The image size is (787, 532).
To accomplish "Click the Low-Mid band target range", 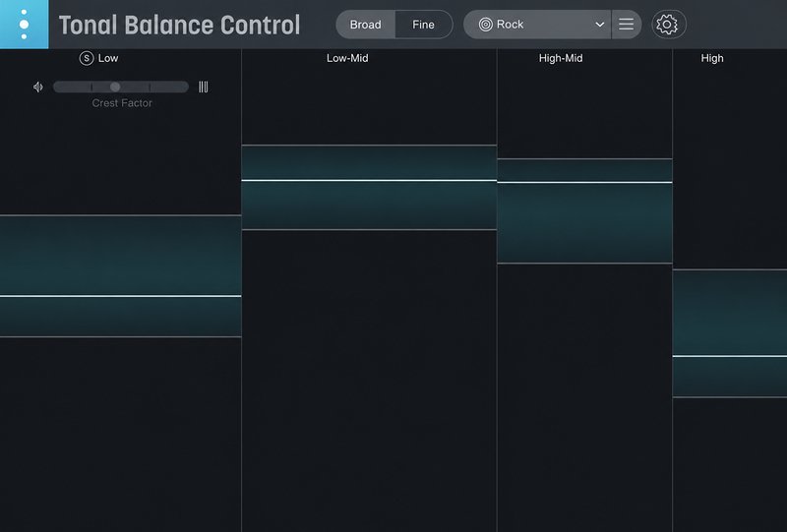I will click(x=369, y=187).
